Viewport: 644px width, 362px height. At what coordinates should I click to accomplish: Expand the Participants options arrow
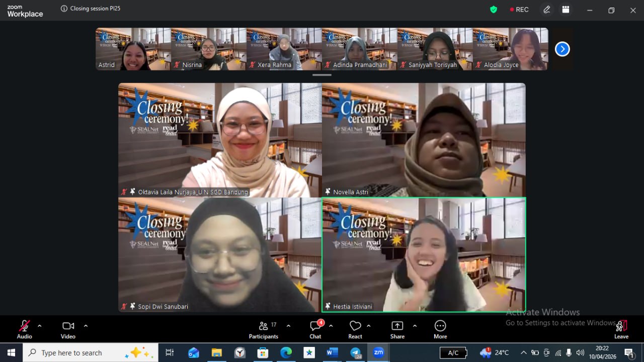click(x=288, y=326)
